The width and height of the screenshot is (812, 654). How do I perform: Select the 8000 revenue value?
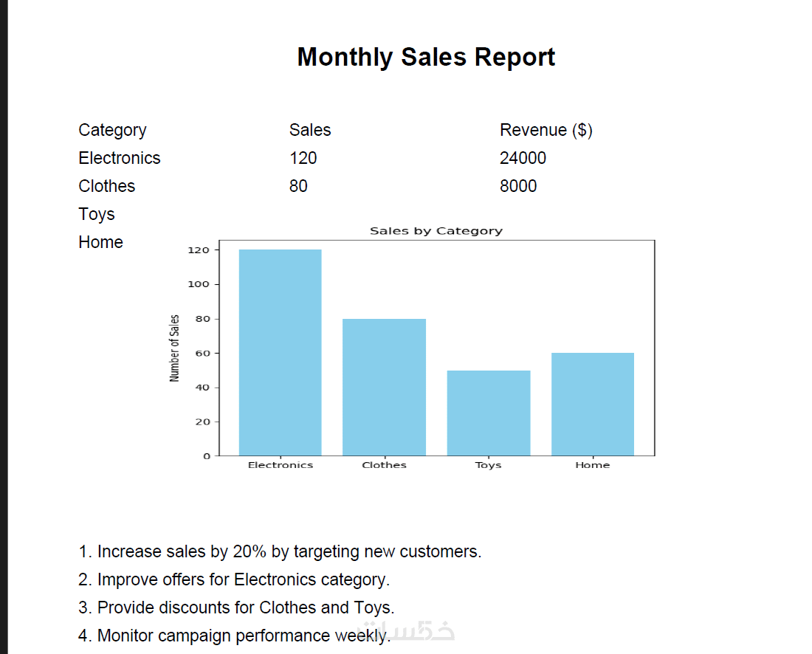pyautogui.click(x=518, y=186)
